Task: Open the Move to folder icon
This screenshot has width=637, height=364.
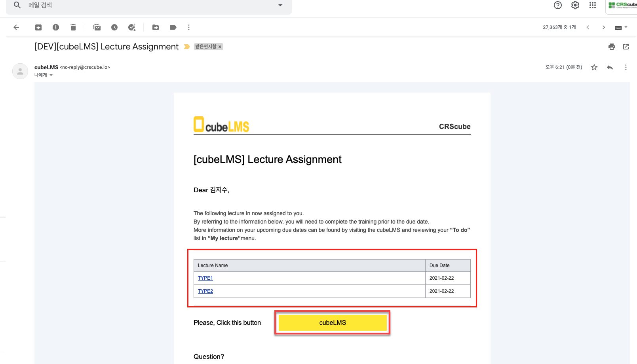Action: click(x=156, y=27)
